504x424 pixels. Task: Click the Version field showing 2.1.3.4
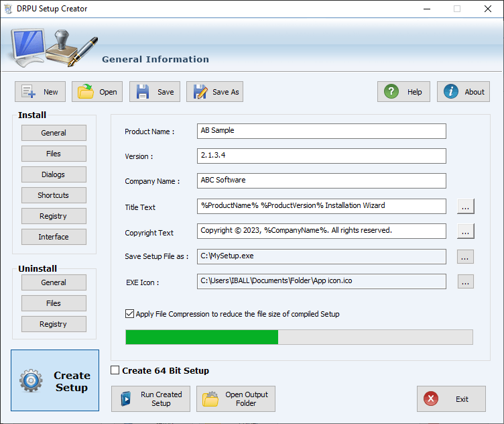322,156
